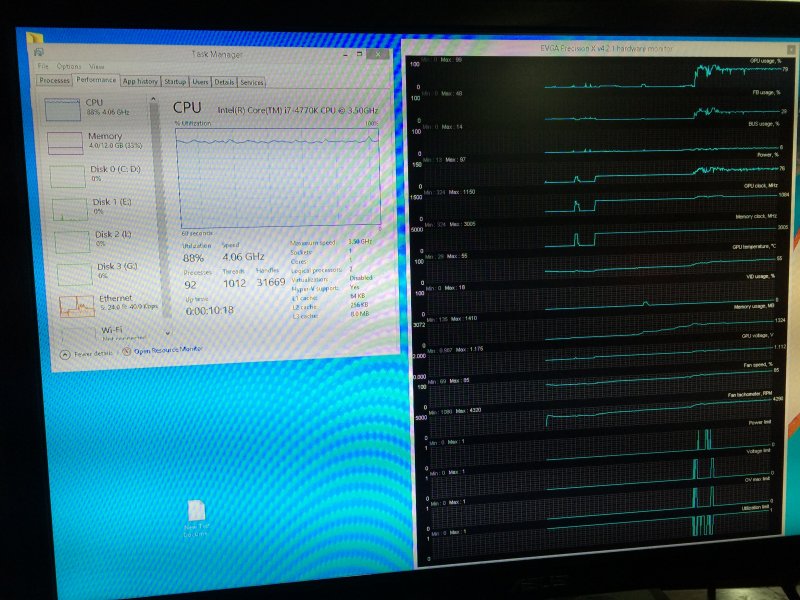The width and height of the screenshot is (800, 600).
Task: Open the Details tab
Action: click(x=224, y=82)
